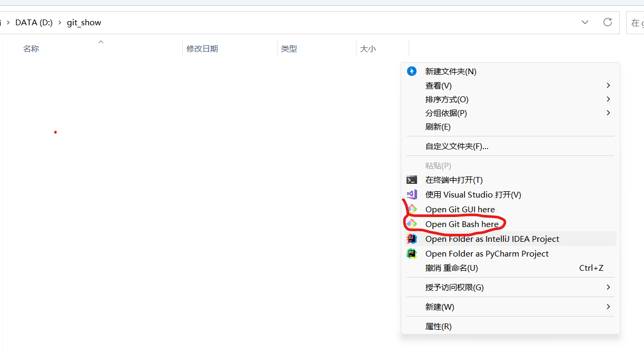Viewport: 644px width, 354px height.
Task: Select Open Git GUI here
Action: [x=510, y=209]
